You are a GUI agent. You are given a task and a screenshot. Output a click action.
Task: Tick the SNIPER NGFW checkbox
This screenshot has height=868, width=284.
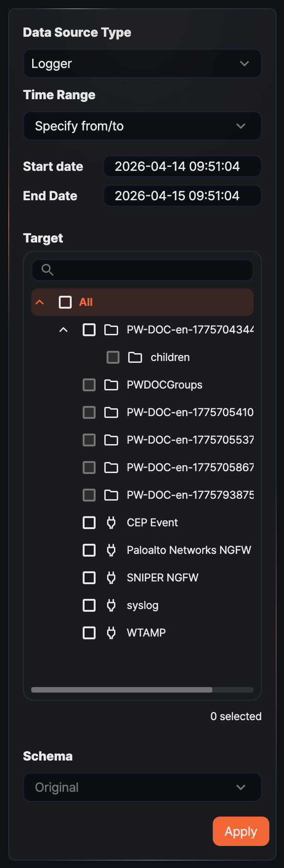coord(89,578)
